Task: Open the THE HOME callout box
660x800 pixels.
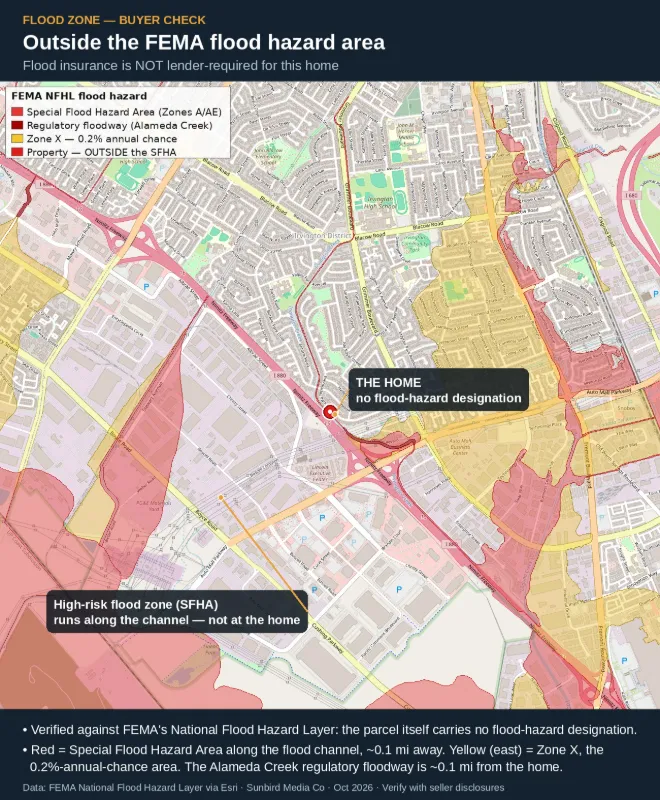Action: (x=438, y=390)
